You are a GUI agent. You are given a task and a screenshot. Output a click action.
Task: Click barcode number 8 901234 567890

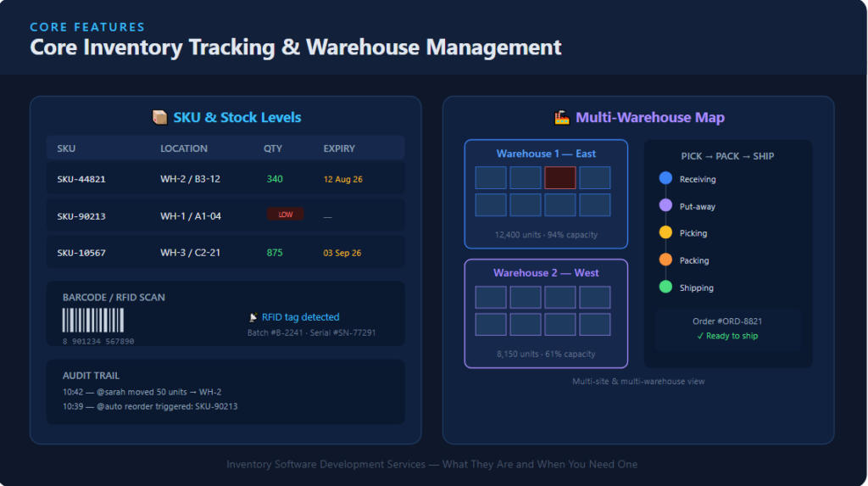point(98,341)
